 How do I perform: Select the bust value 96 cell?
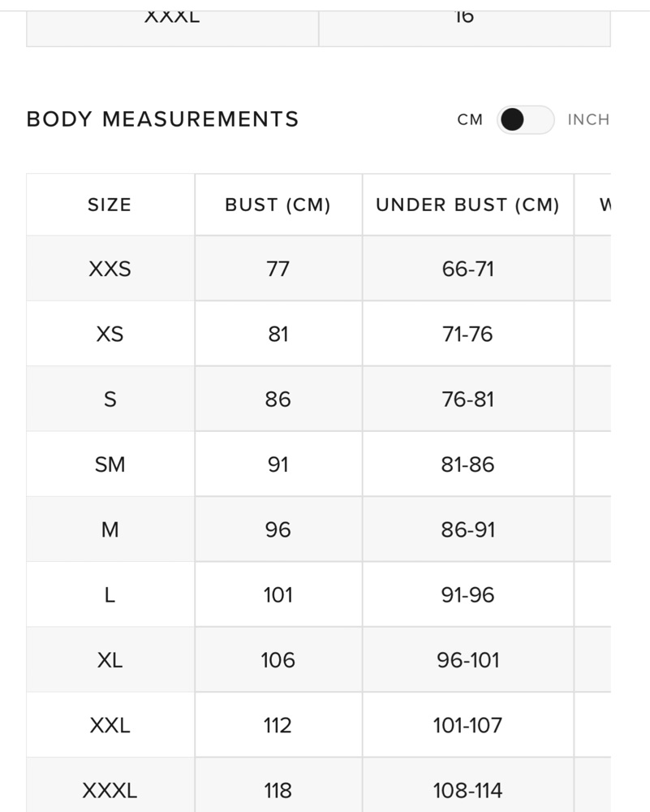pyautogui.click(x=278, y=529)
